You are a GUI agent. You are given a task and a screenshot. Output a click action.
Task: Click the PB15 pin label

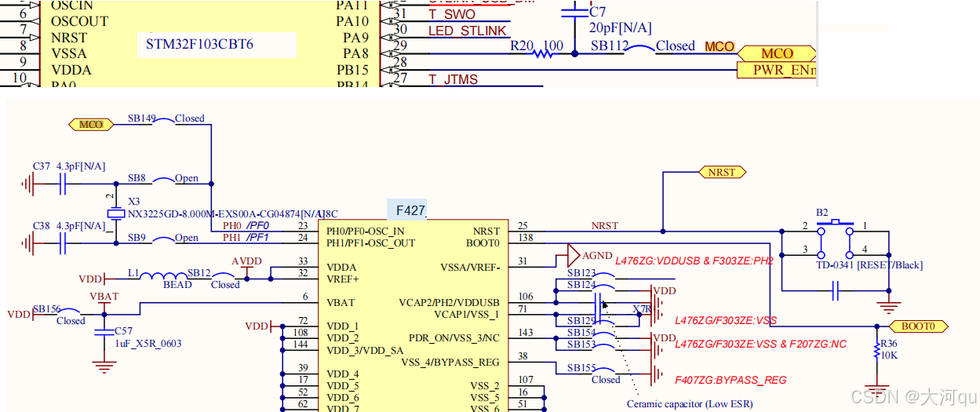352,70
